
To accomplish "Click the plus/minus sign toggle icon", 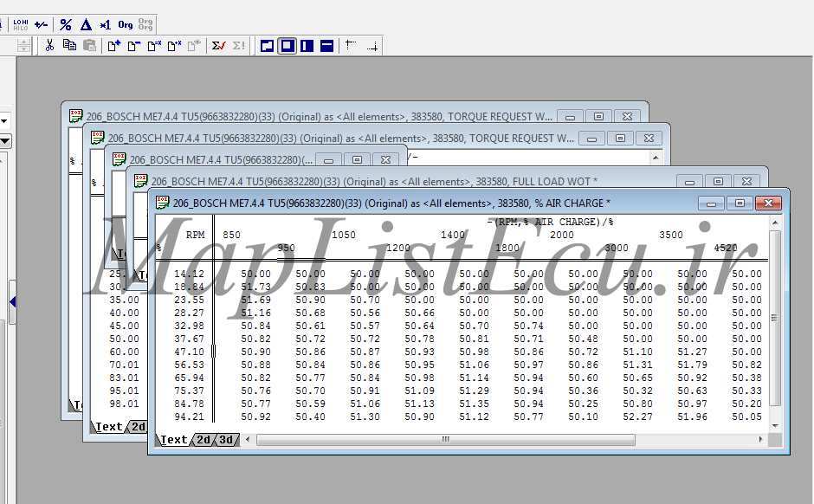I will click(x=41, y=24).
